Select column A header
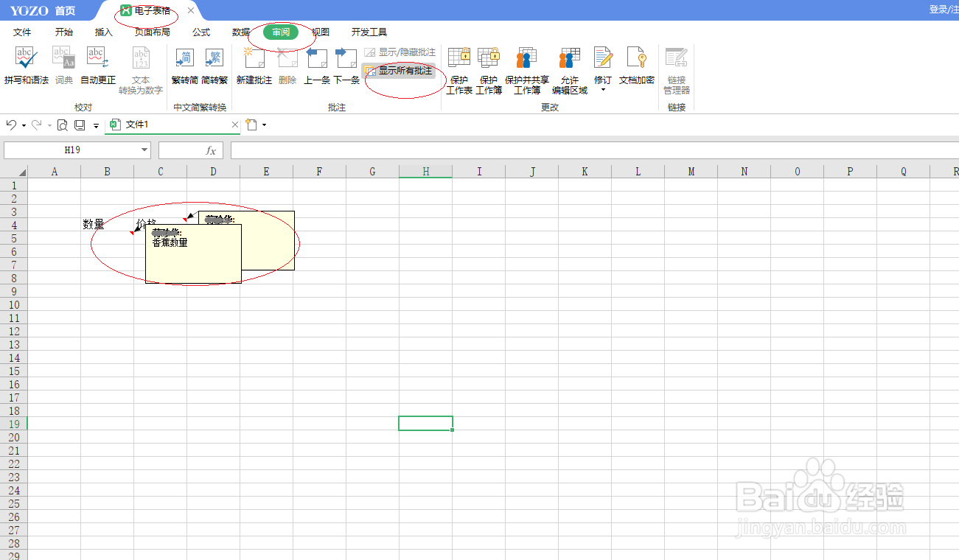959x560 pixels. [x=54, y=172]
